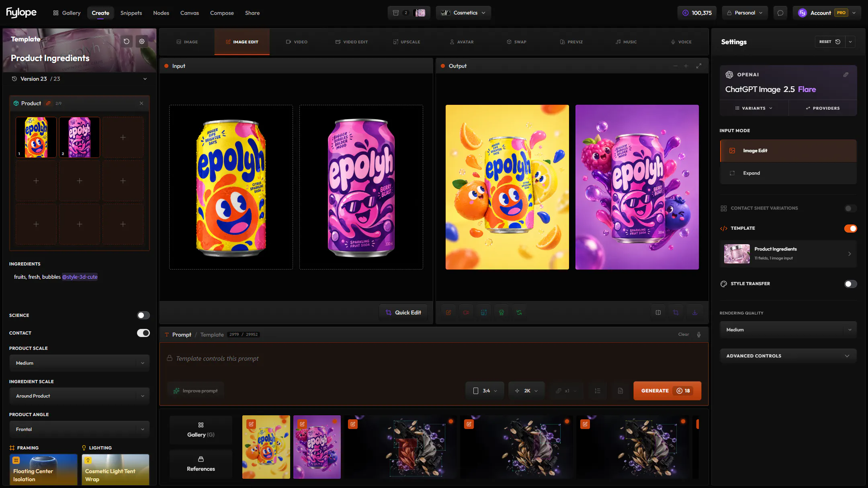Open the Snippets menu item
Image resolution: width=868 pixels, height=488 pixels.
[131, 13]
